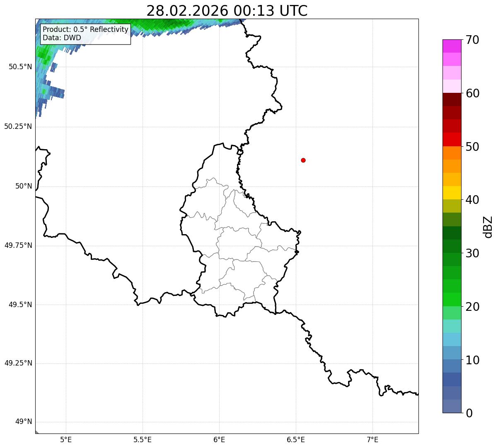Click the turquoise colorbar segment near 17
Viewport: 498px width, 448px height.
(452, 326)
